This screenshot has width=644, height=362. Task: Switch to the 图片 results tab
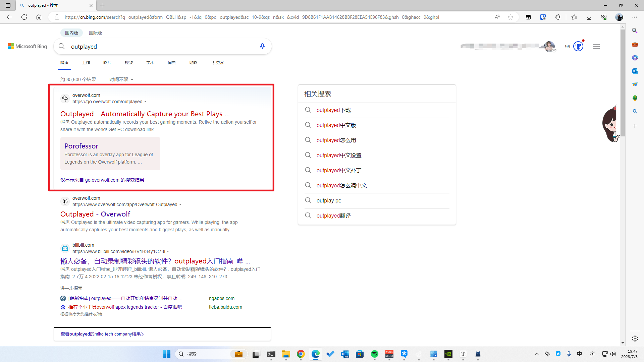(107, 63)
